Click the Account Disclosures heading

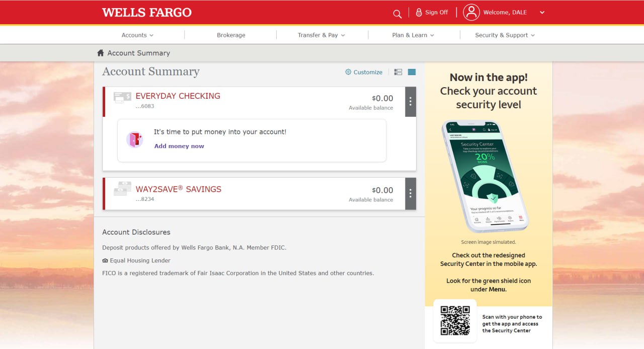(x=136, y=232)
